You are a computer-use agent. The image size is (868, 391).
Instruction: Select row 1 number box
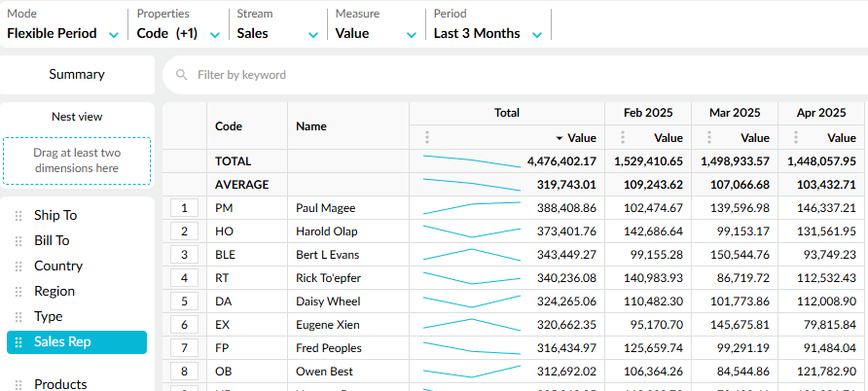pos(184,208)
